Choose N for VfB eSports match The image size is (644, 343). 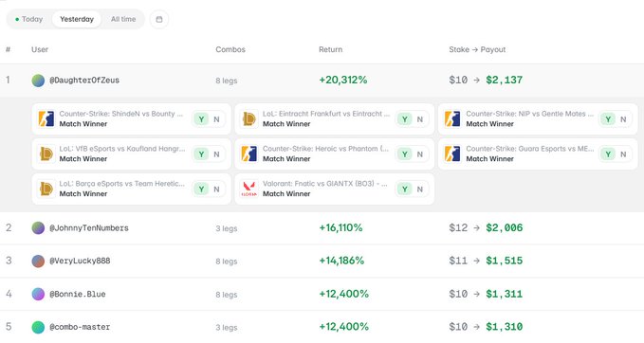(216, 154)
